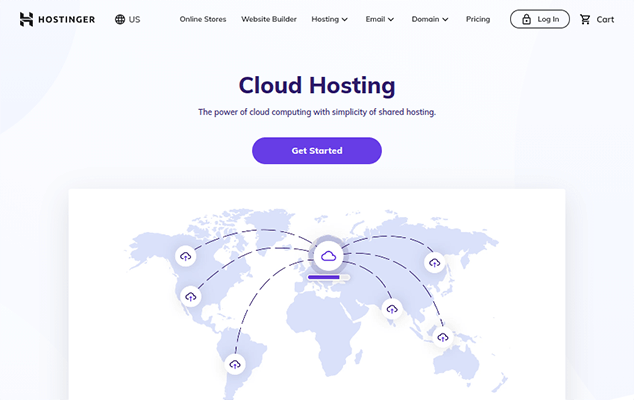Click the shopping cart icon
Image resolution: width=634 pixels, height=400 pixels.
(x=585, y=19)
